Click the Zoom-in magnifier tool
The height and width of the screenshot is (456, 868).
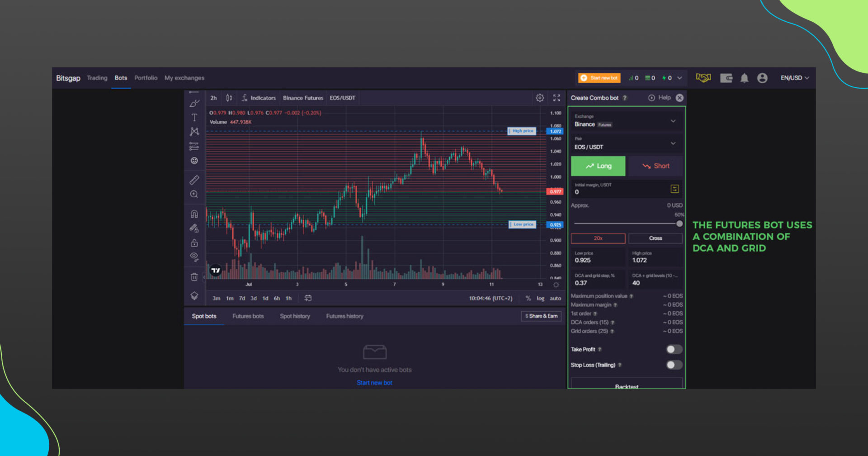tap(194, 194)
